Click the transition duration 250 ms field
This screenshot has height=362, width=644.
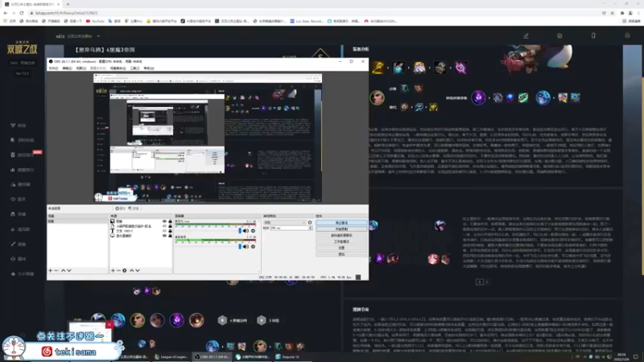coord(289,228)
